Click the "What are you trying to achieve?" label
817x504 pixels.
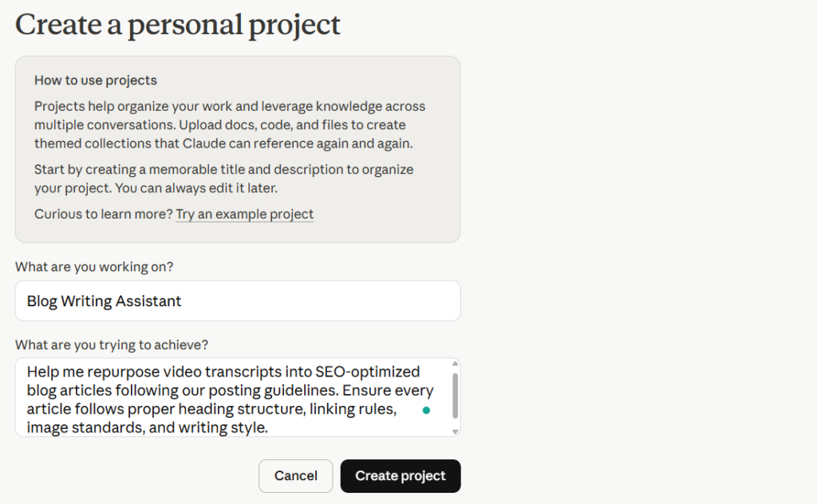[112, 345]
